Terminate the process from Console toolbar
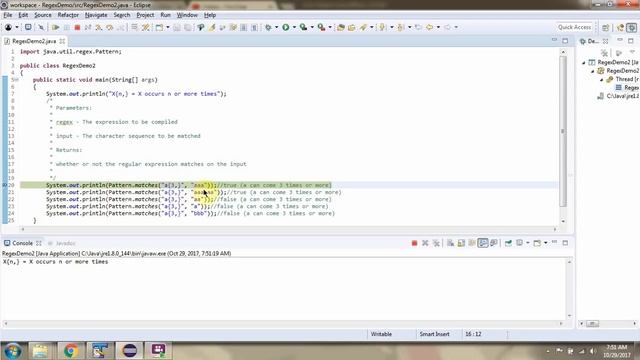Image resolution: width=640 pixels, height=360 pixels. (x=414, y=243)
